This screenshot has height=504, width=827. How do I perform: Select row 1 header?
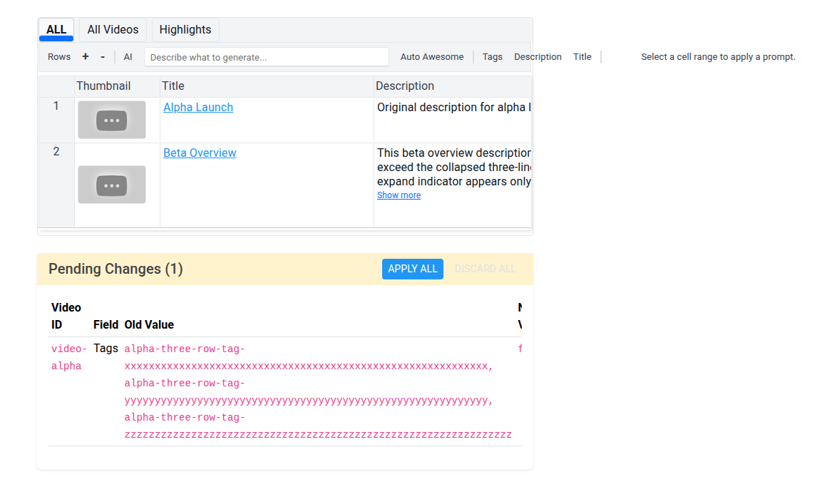56,120
